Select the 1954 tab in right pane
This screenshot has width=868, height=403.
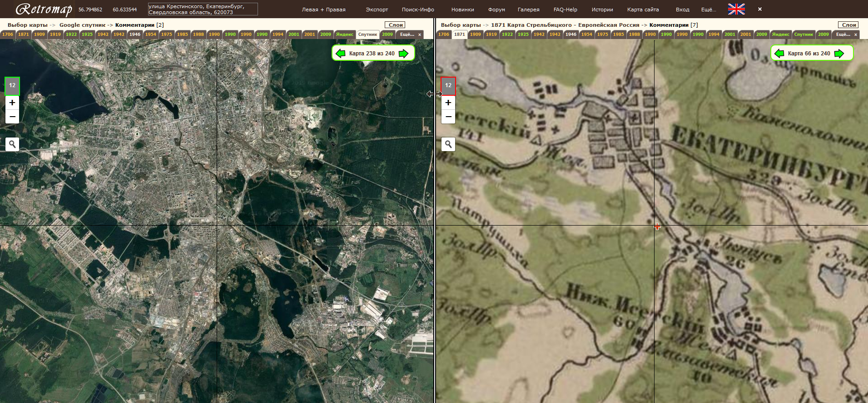coord(587,34)
